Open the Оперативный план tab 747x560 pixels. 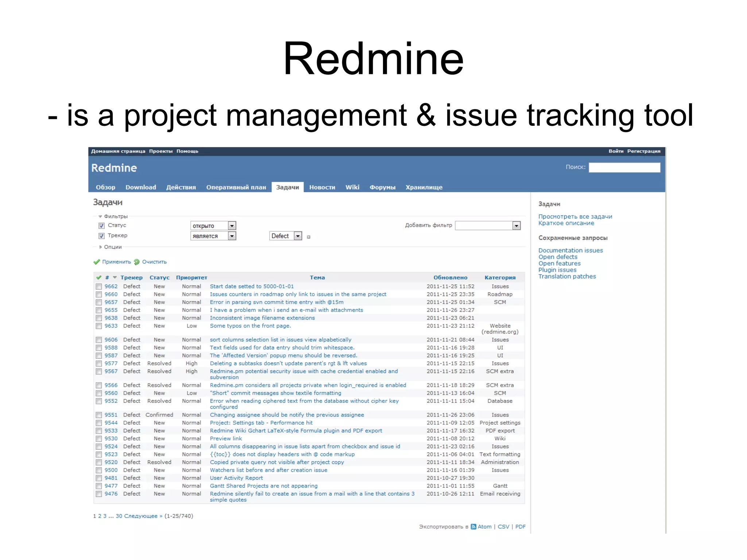coord(236,187)
